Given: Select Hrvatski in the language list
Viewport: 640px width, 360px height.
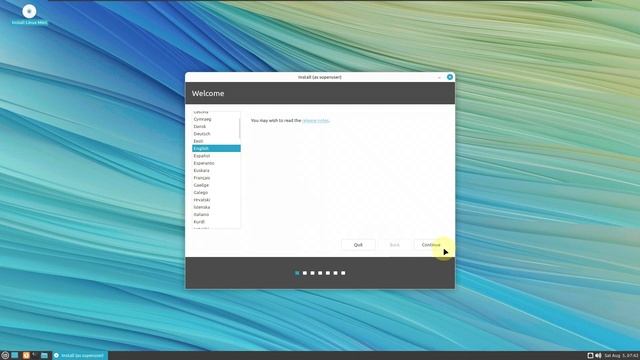Looking at the screenshot, I should coord(216,200).
